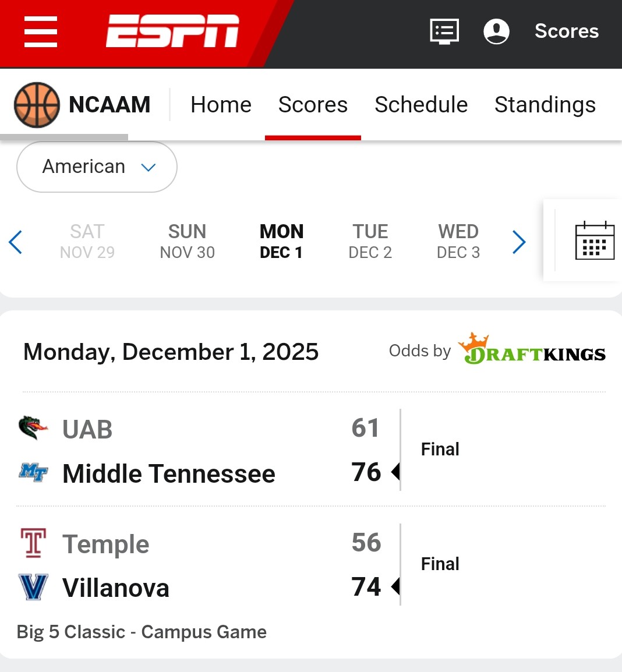Image resolution: width=622 pixels, height=672 pixels.
Task: Click the Middle Tennessee team logo
Action: click(x=33, y=472)
